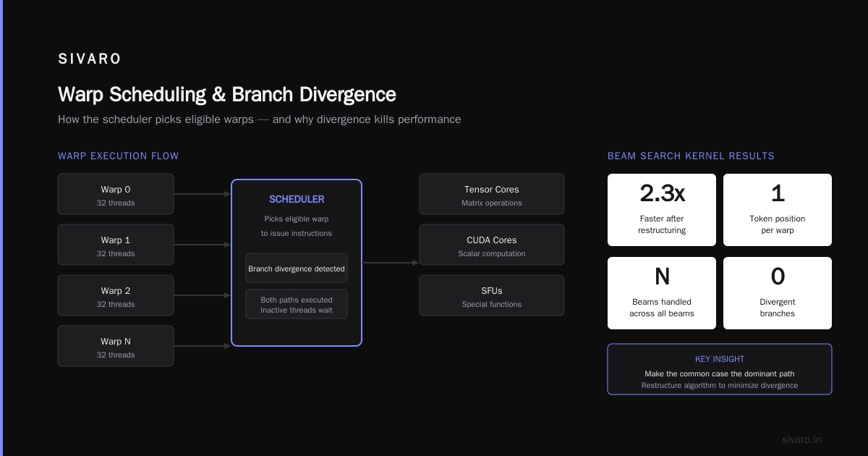868x456 pixels.
Task: Click the Warp 2 thread block
Action: point(116,295)
